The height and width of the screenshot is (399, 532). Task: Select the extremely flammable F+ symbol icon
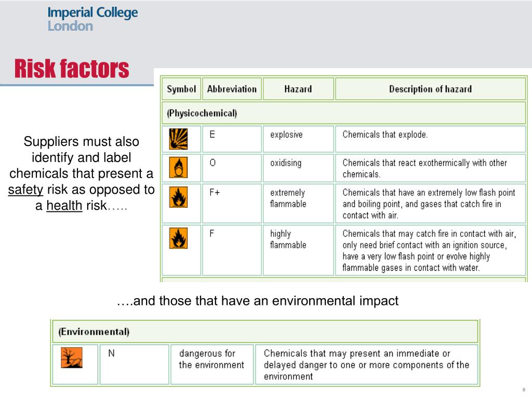coord(178,197)
